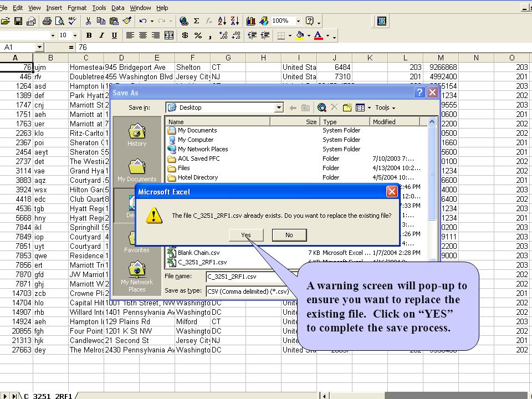This screenshot has height=399, width=532.
Task: Open Print Preview from toolbar
Action: pyautogui.click(x=60, y=21)
